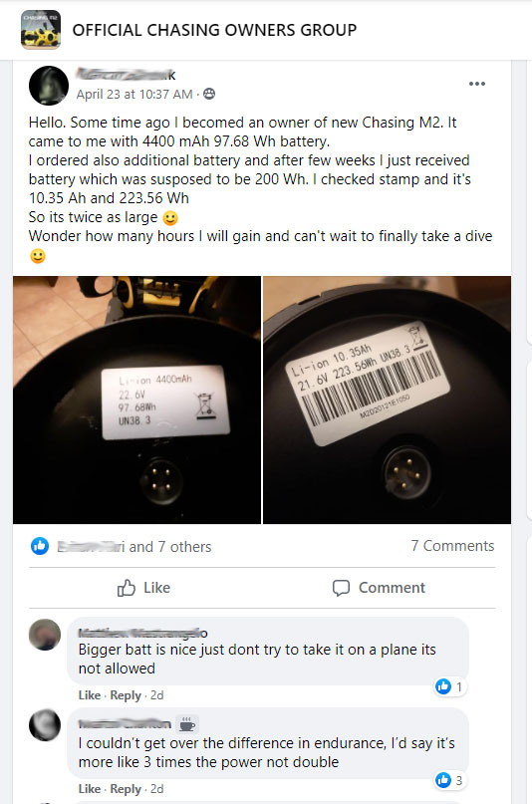This screenshot has width=532, height=804.
Task: Expand the 7 Comments list
Action: [452, 546]
